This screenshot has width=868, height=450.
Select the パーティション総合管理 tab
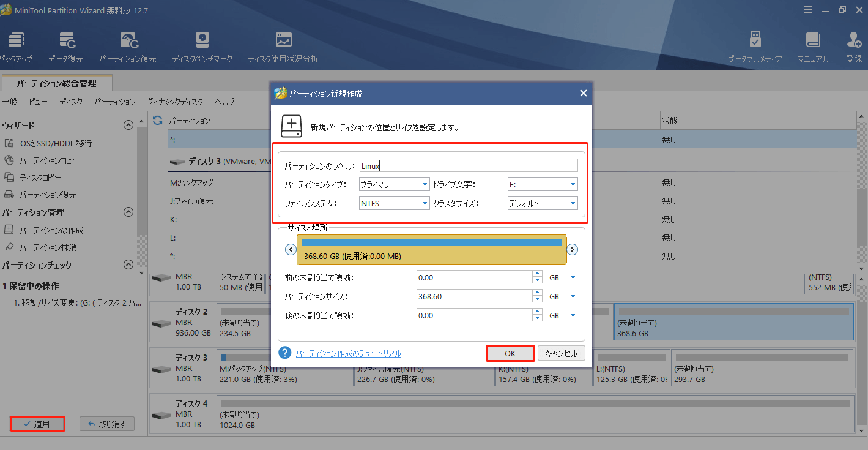click(x=56, y=83)
